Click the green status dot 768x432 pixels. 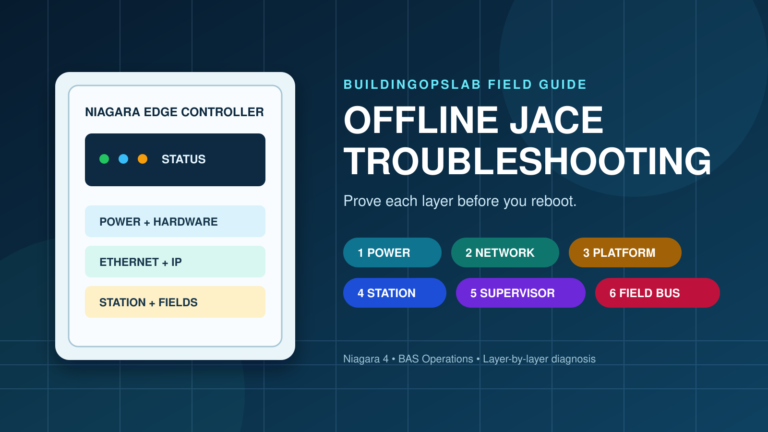(x=104, y=159)
